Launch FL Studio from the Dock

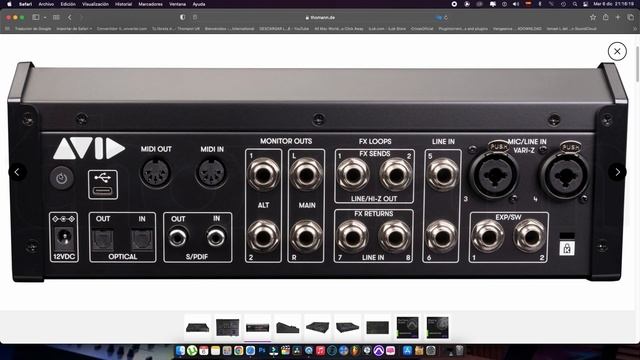point(356,350)
